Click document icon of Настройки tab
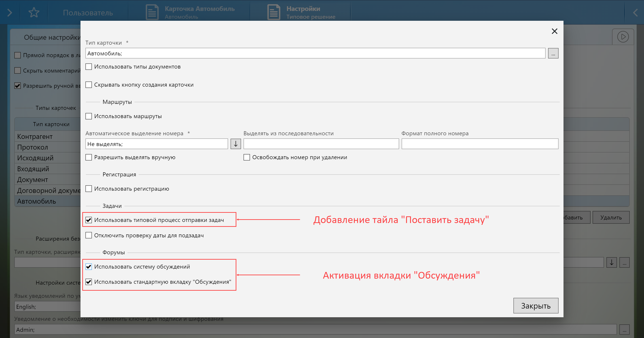This screenshot has height=338, width=644. (x=273, y=12)
